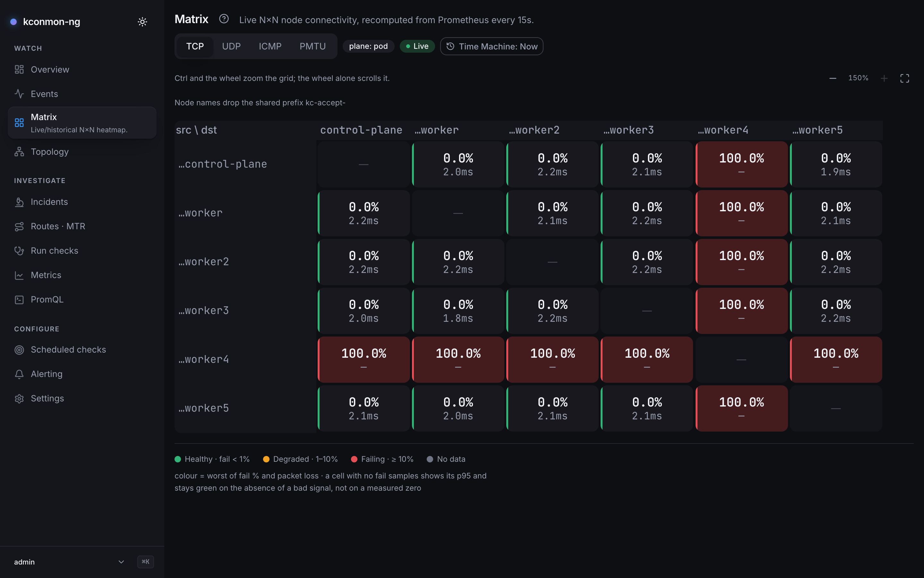Viewport: 924px width, 578px height.
Task: Select worker3 to worker 1.8ms cell
Action: (x=458, y=311)
